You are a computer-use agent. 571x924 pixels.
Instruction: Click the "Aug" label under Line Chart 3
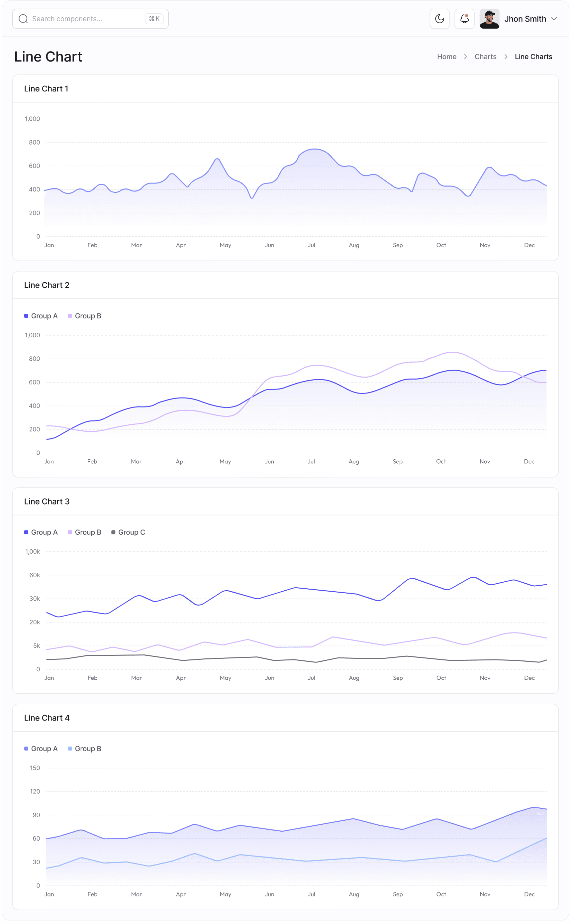tap(354, 678)
